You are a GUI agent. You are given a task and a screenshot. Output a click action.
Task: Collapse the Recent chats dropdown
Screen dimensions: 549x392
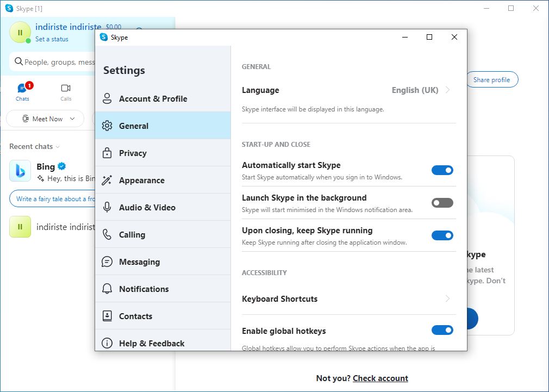pyautogui.click(x=58, y=146)
